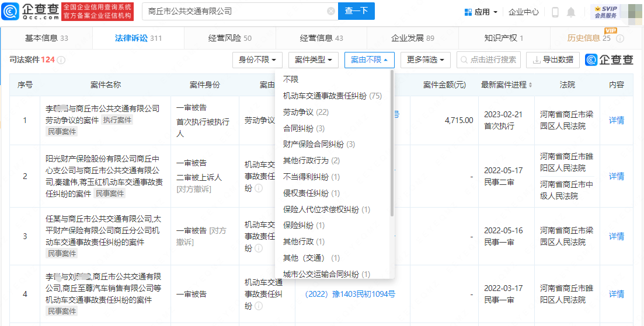
Task: Click info icon in row 2 案由
Action: coord(259,188)
